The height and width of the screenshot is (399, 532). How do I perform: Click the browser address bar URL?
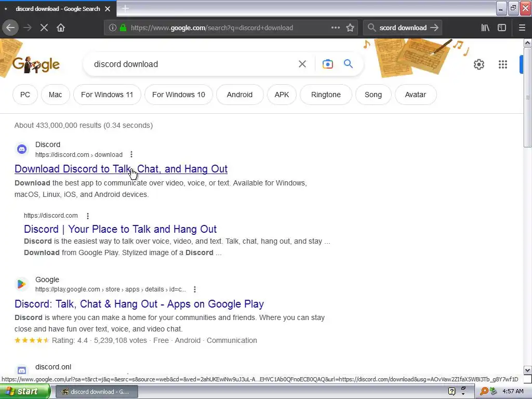pyautogui.click(x=212, y=28)
